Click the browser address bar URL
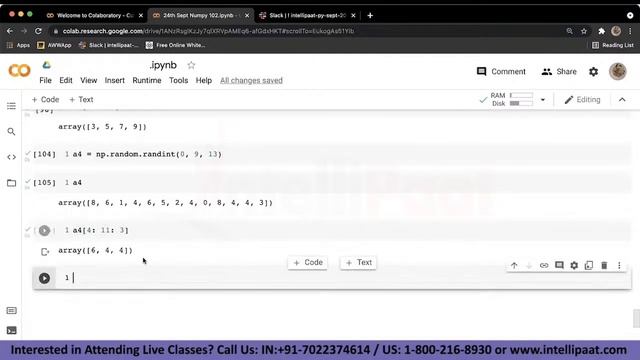 point(208,31)
